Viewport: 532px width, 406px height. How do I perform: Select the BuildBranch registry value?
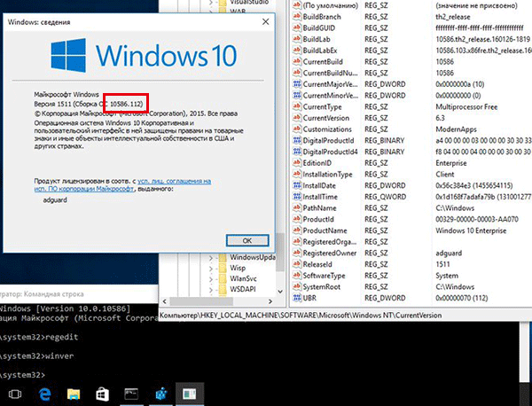[x=322, y=17]
